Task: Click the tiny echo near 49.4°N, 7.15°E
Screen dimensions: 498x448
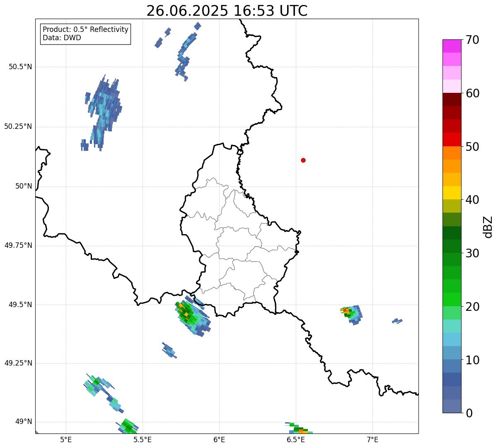Action: point(397,321)
